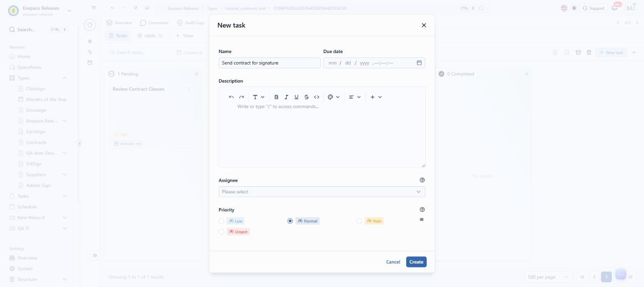
Task: Add a new View tab
Action: coord(184,36)
